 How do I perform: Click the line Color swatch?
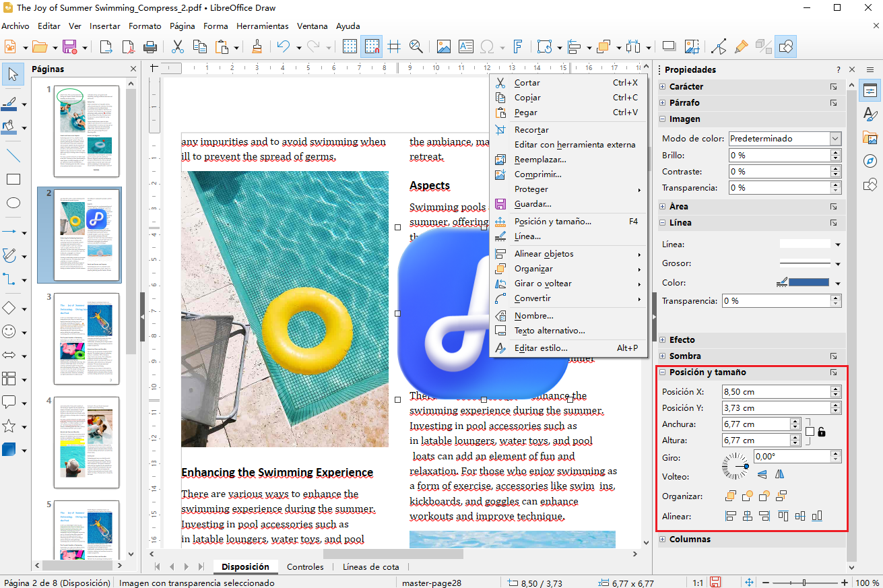tap(808, 283)
